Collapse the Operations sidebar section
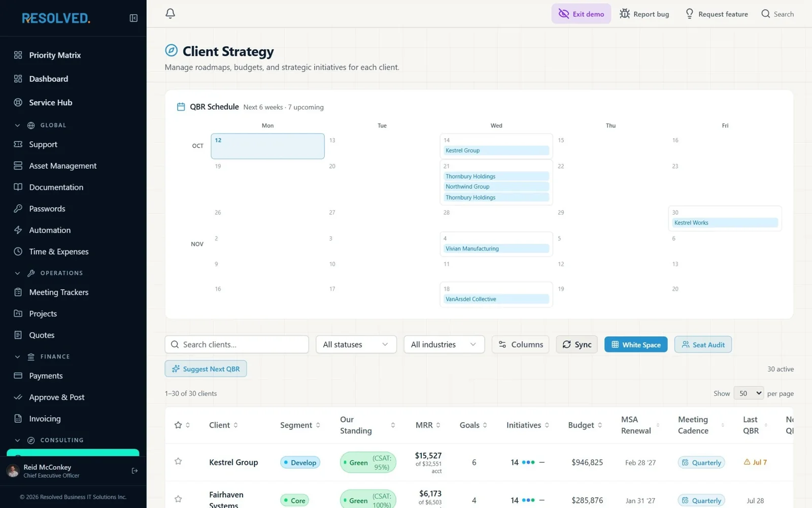The image size is (812, 508). point(17,273)
